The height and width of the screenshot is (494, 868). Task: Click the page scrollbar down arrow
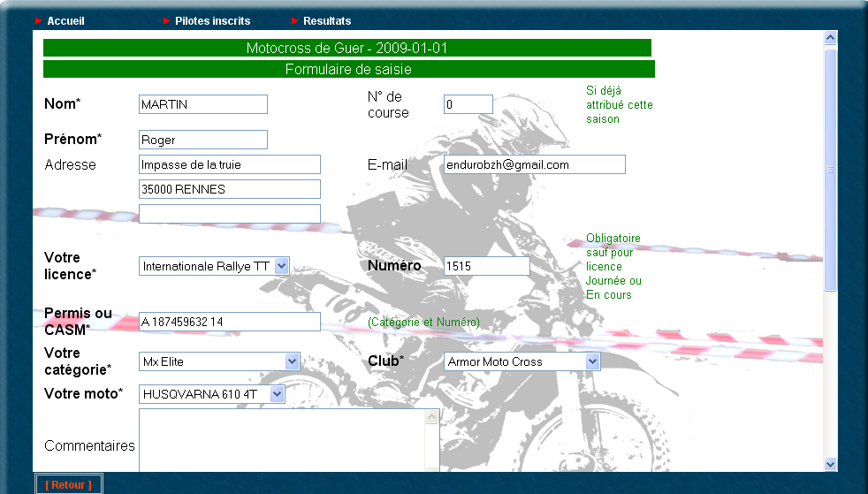pyautogui.click(x=830, y=465)
